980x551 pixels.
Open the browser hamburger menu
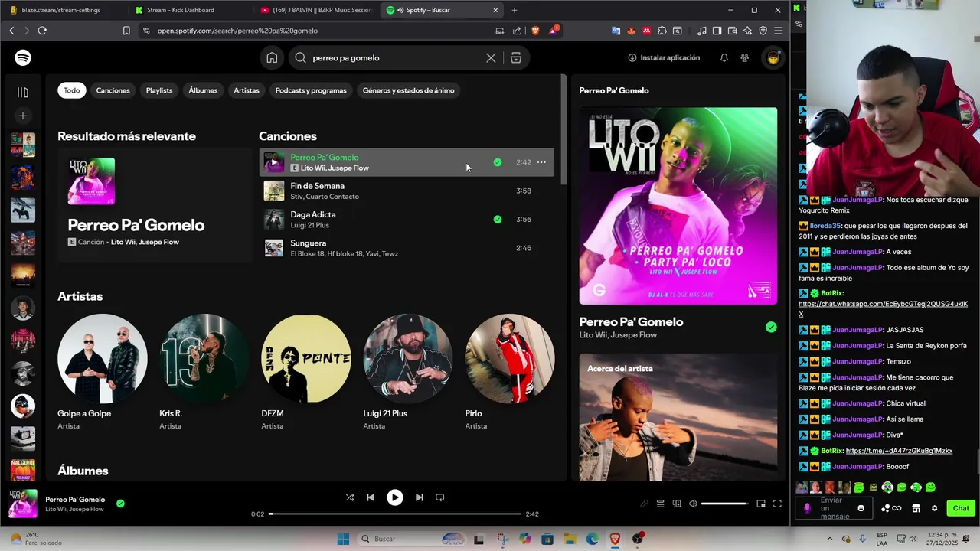(x=778, y=31)
